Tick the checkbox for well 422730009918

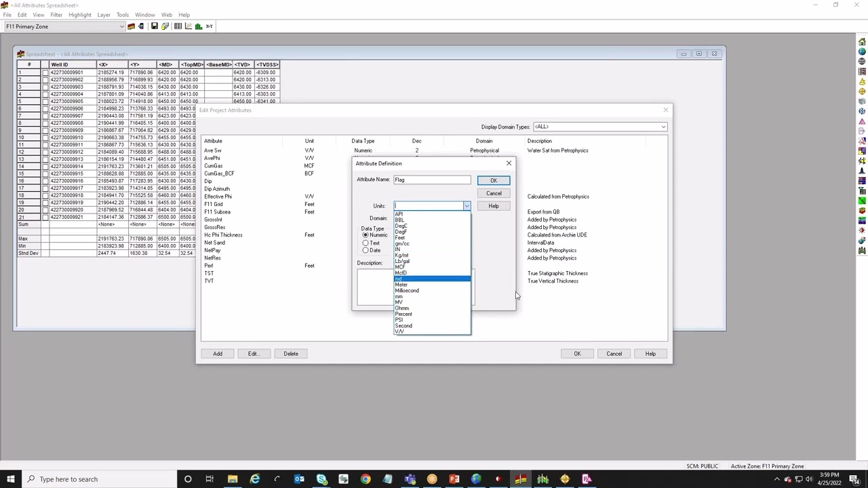45,195
